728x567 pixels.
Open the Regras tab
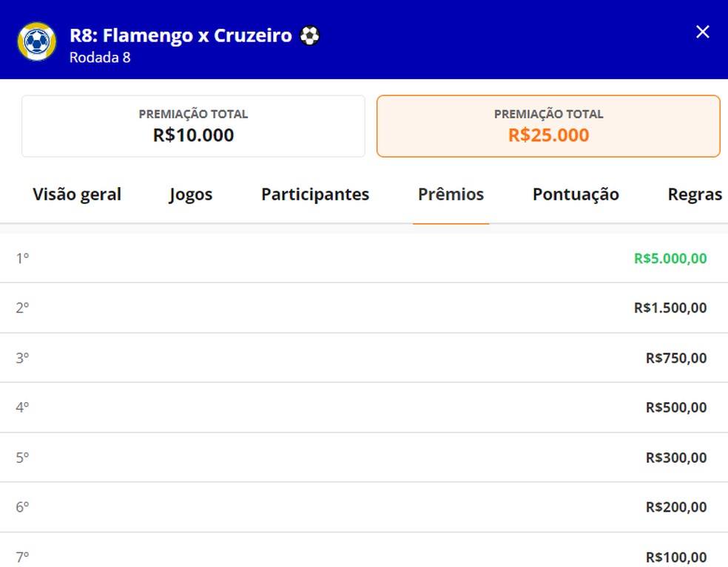(695, 194)
